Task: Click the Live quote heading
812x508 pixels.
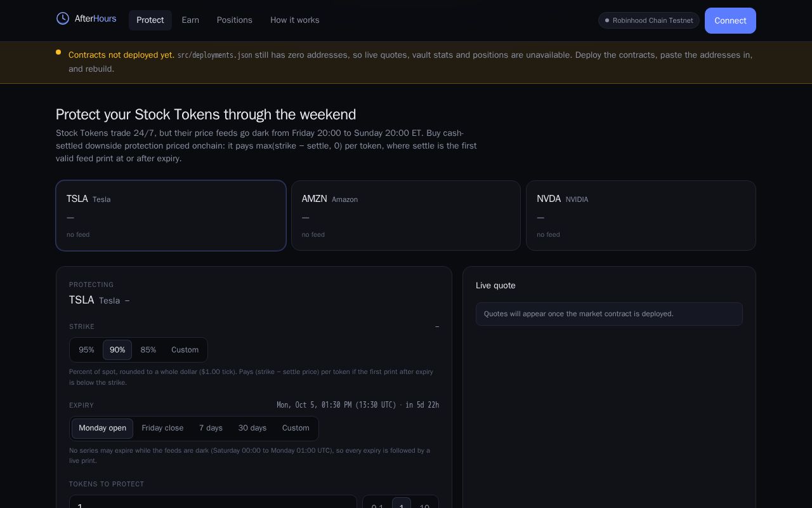Action: pos(495,286)
